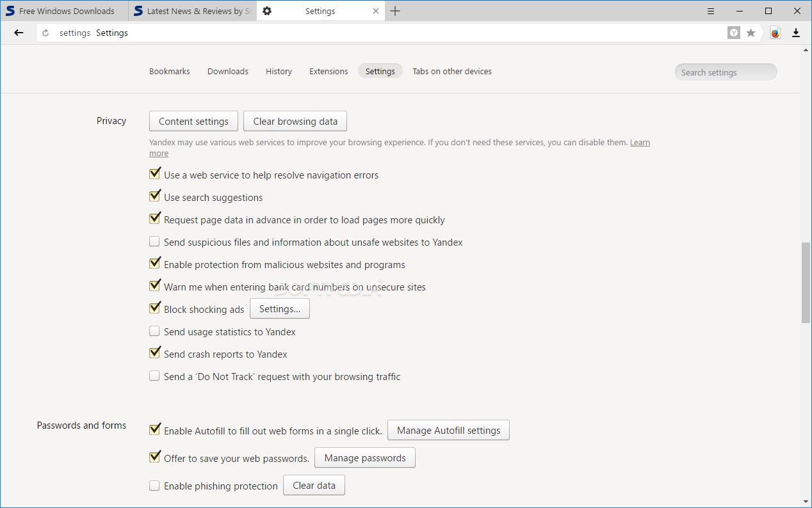Open the browser hamburger menu icon
Screen dimensions: 812x508
711,11
